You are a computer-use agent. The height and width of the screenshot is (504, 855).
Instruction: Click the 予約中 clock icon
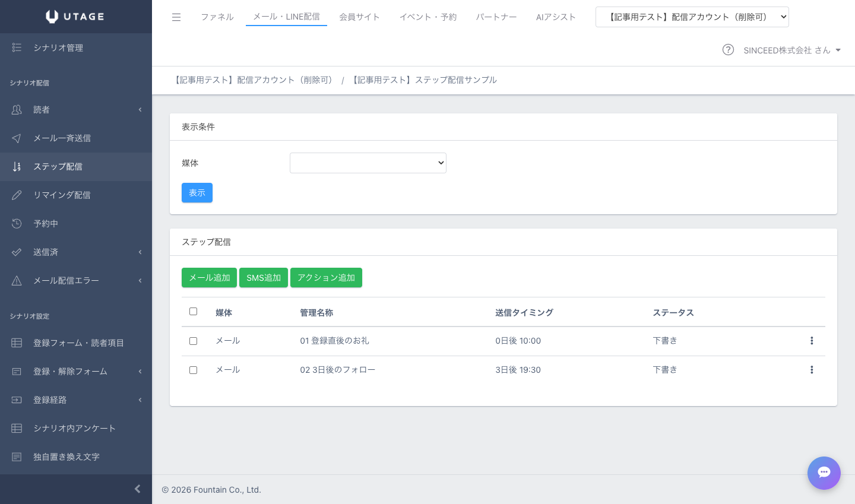tap(17, 224)
